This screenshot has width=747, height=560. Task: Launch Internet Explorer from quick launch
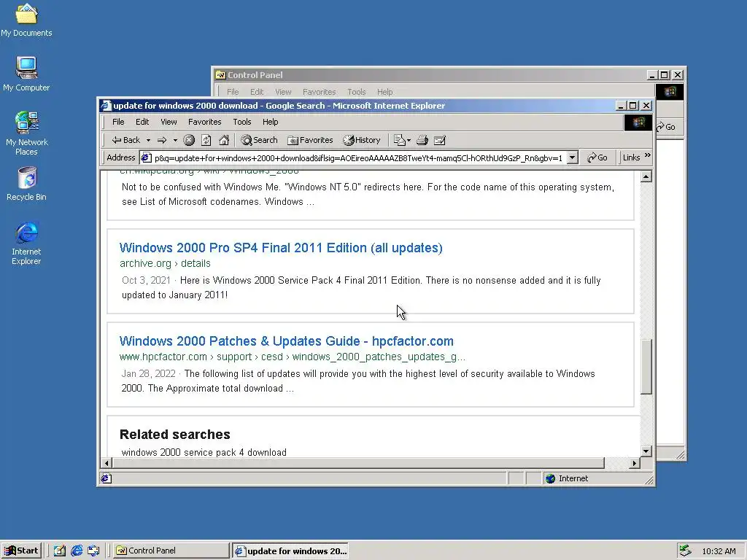(x=77, y=551)
